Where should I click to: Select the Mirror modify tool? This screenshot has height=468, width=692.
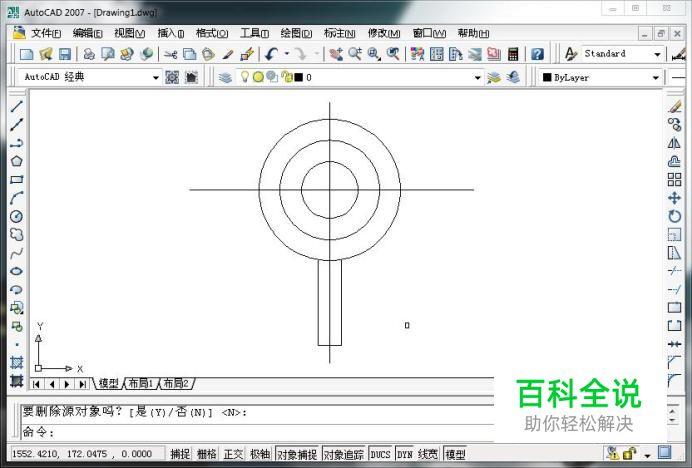click(x=674, y=143)
